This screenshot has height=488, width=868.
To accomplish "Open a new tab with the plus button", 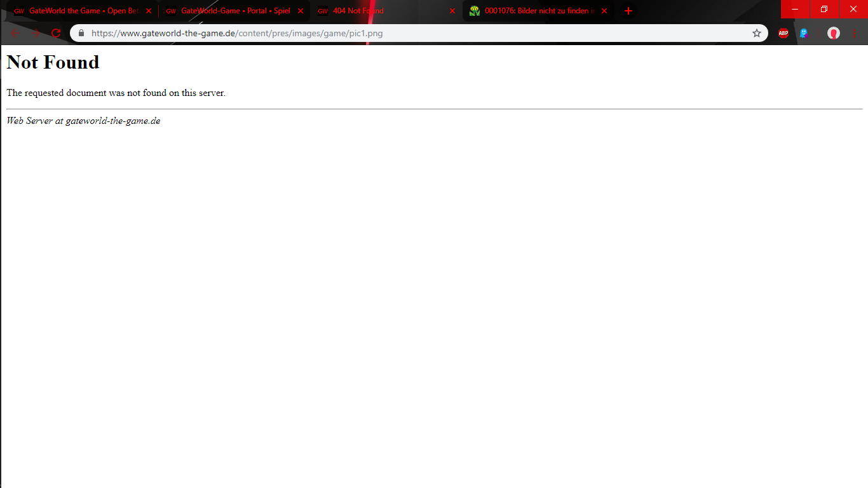I will click(x=628, y=11).
